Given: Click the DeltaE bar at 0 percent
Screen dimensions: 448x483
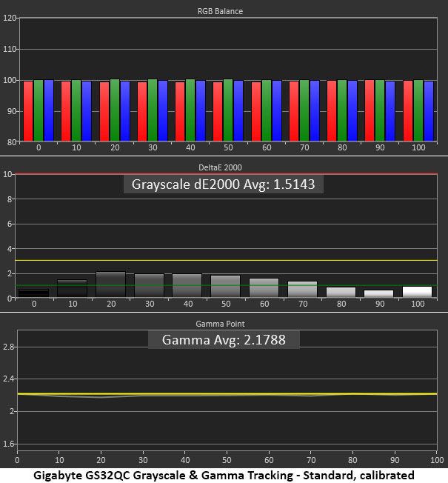Looking at the screenshot, I should click(33, 293).
